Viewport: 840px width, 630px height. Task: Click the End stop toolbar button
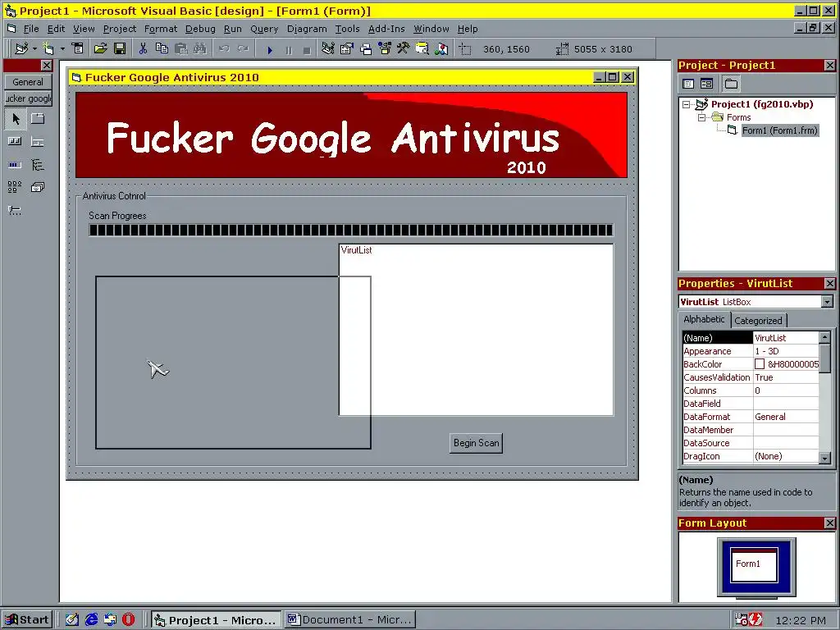pyautogui.click(x=307, y=50)
